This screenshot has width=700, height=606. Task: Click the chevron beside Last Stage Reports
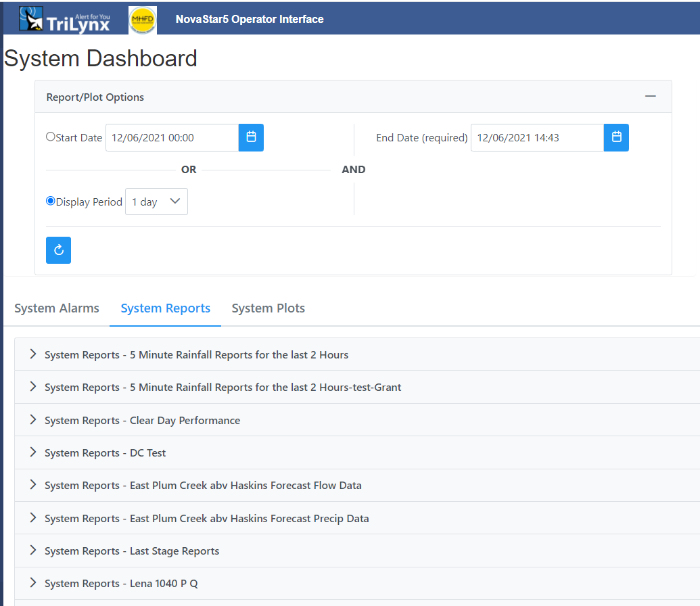32,551
